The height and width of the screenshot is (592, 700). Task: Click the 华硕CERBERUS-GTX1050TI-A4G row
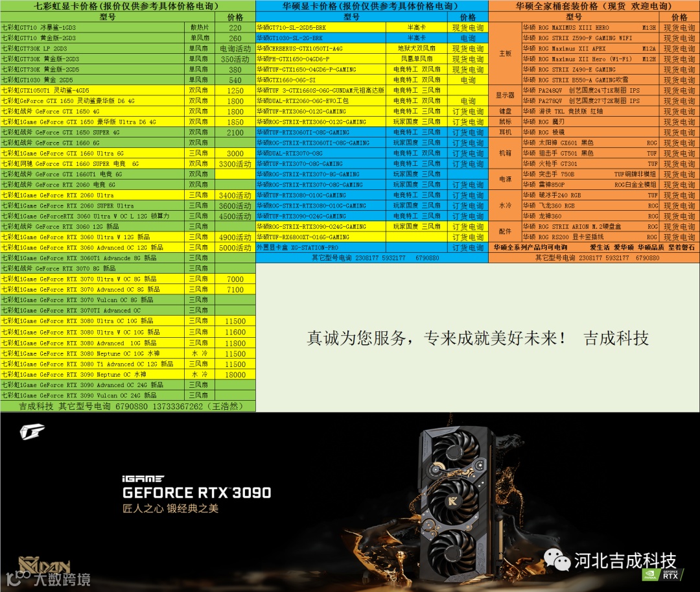tap(372, 48)
